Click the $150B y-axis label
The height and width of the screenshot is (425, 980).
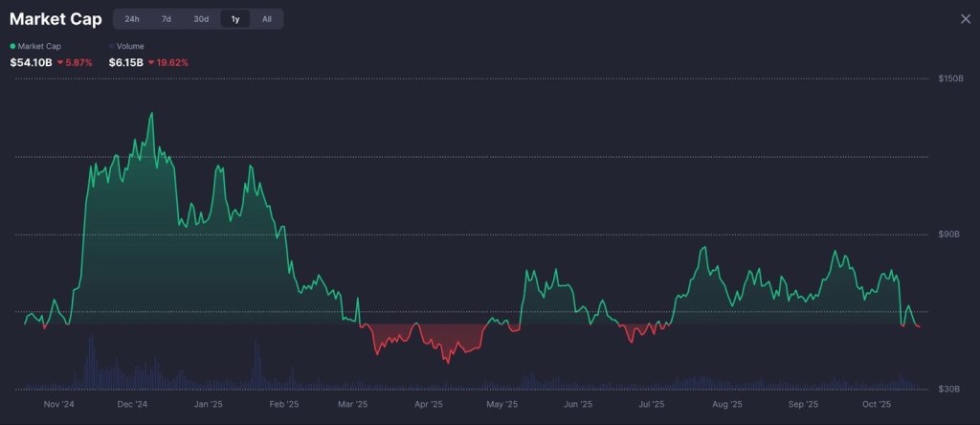pyautogui.click(x=950, y=79)
